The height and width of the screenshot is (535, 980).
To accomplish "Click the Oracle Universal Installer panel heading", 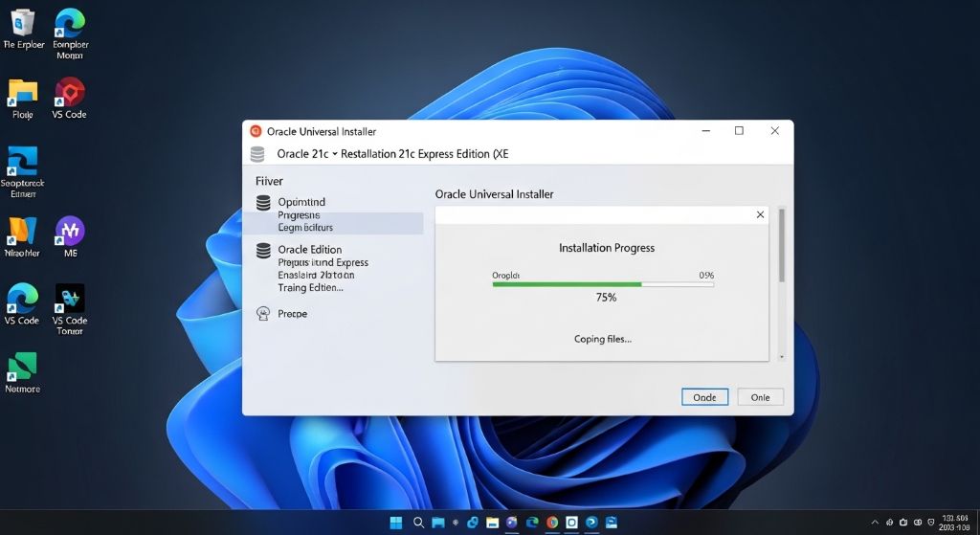I will click(x=495, y=194).
